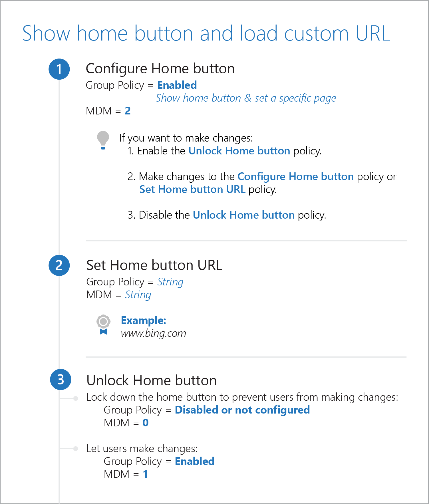This screenshot has height=504, width=429.
Task: Open the Unlock Home button link in Enable step
Action: [x=239, y=151]
